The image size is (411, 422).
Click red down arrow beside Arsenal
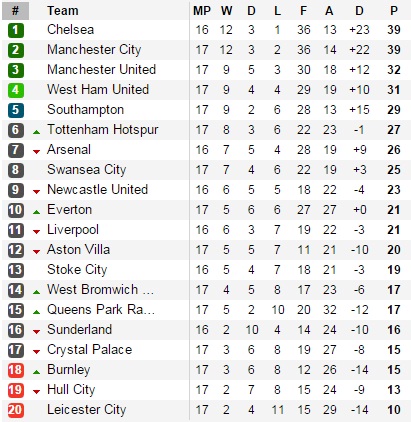(x=36, y=152)
